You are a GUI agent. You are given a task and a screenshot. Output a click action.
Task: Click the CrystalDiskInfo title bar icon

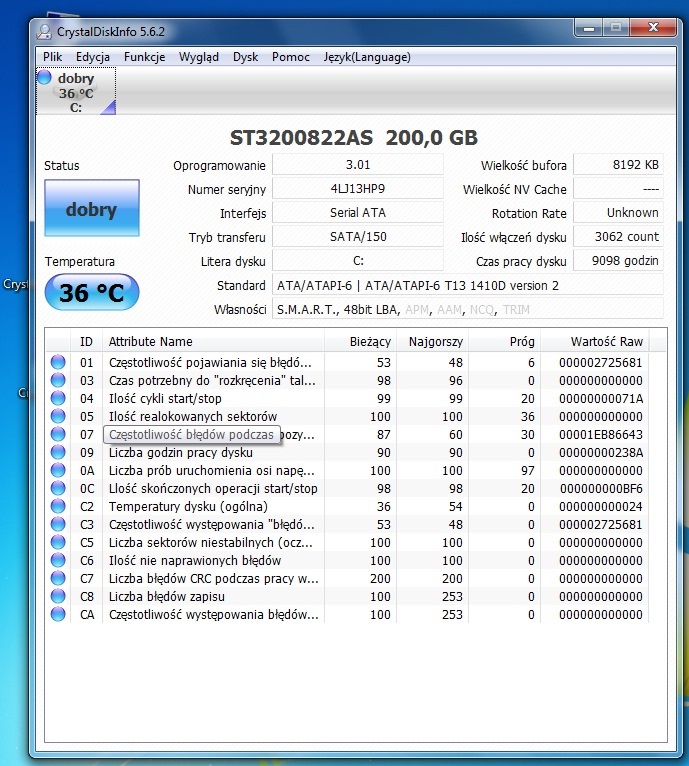[x=44, y=32]
